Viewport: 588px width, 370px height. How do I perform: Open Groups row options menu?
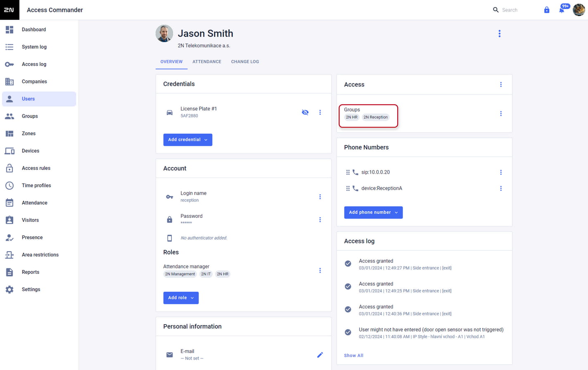(x=501, y=113)
